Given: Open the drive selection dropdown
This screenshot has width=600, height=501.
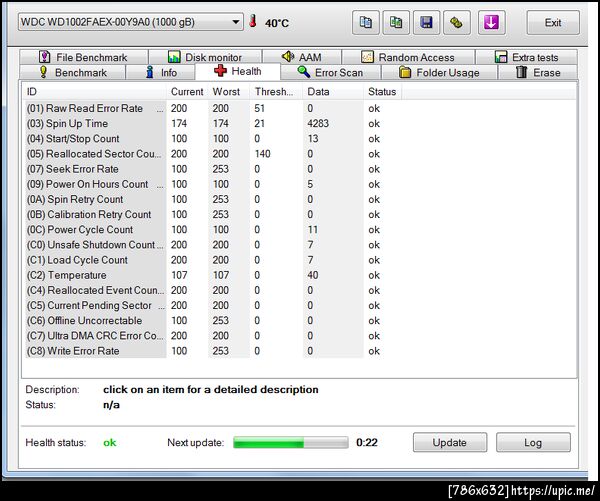Looking at the screenshot, I should tap(130, 22).
